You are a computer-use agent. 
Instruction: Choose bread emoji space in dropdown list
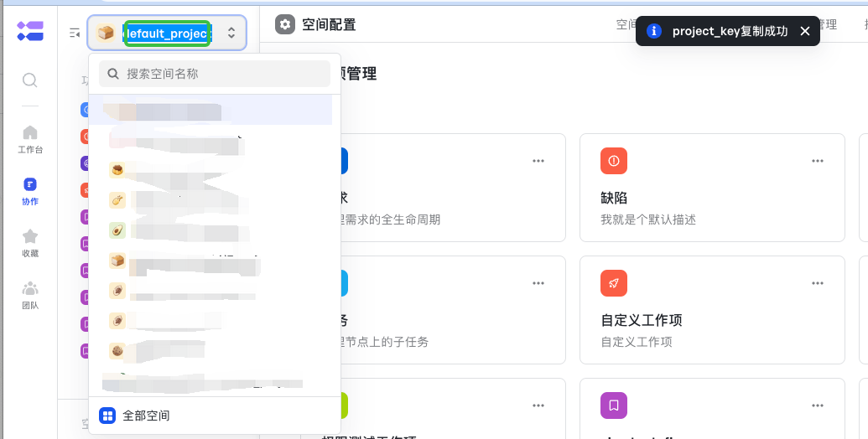click(117, 261)
